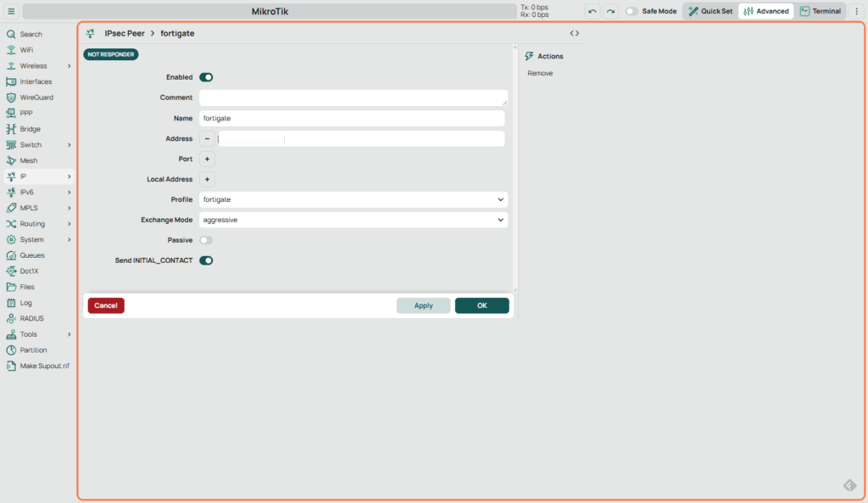Click the NOT RESPONDER status badge
This screenshot has height=503, width=868.
pos(111,54)
